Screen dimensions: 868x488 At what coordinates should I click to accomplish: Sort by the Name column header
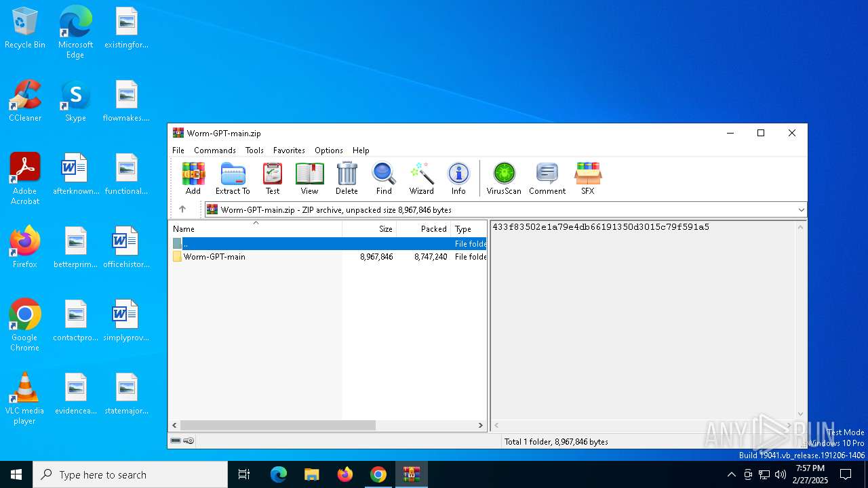[256, 229]
